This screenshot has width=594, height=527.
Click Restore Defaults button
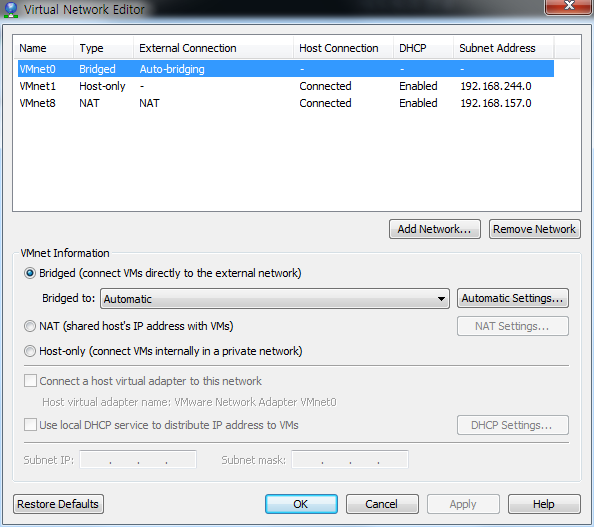pyautogui.click(x=58, y=504)
